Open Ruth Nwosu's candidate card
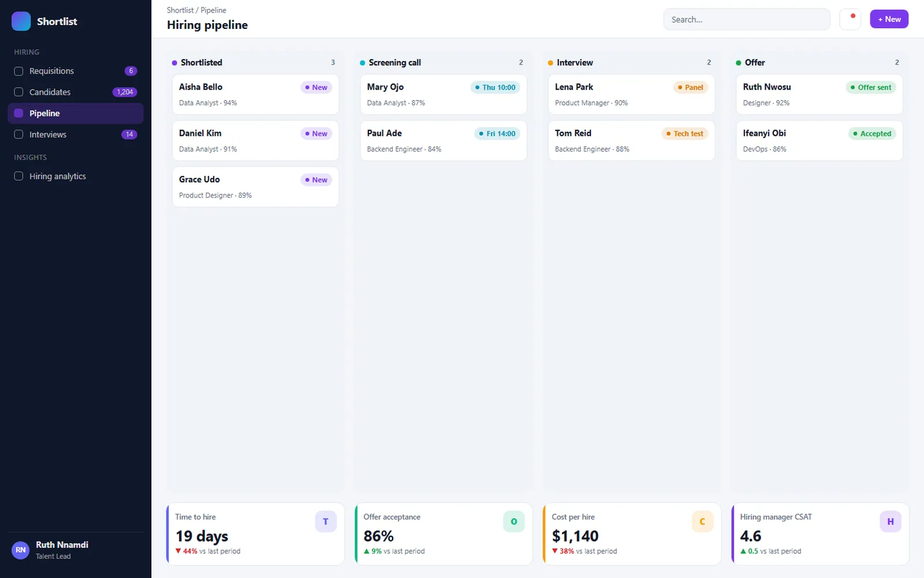Viewport: 924px width, 578px height. coord(819,94)
